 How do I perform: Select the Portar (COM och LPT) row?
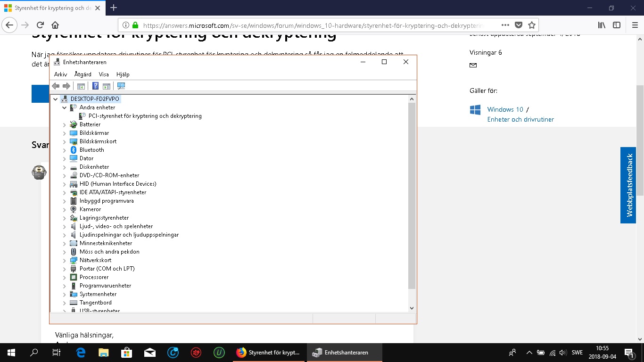107,269
